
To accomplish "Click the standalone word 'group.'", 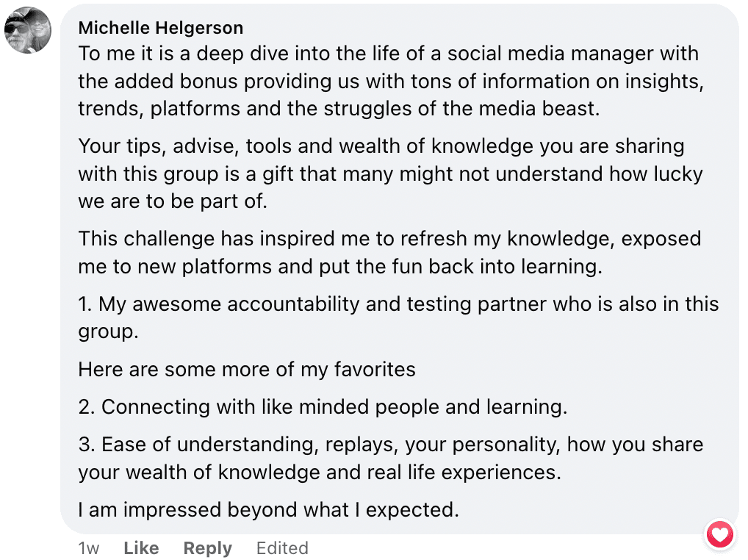I will (108, 332).
